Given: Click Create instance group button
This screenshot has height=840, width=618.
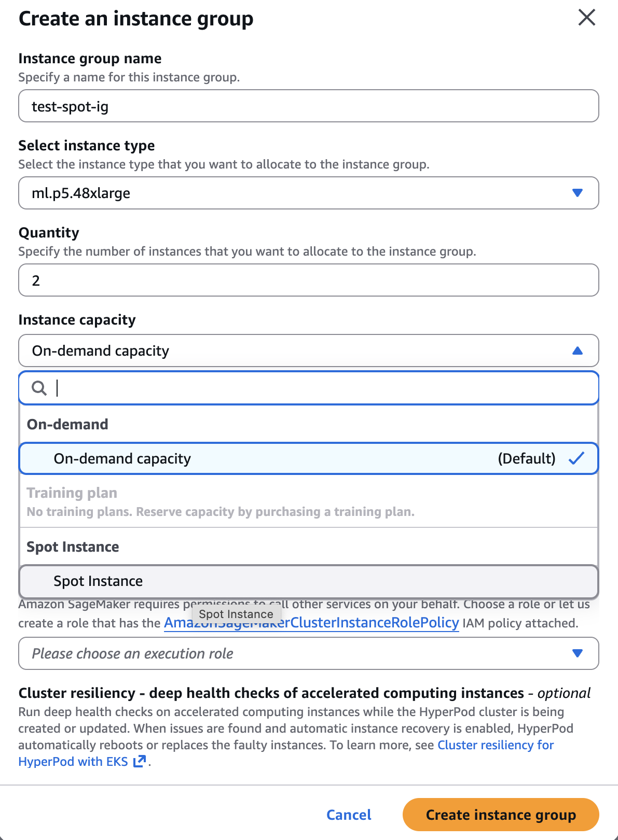Looking at the screenshot, I should coord(500,815).
